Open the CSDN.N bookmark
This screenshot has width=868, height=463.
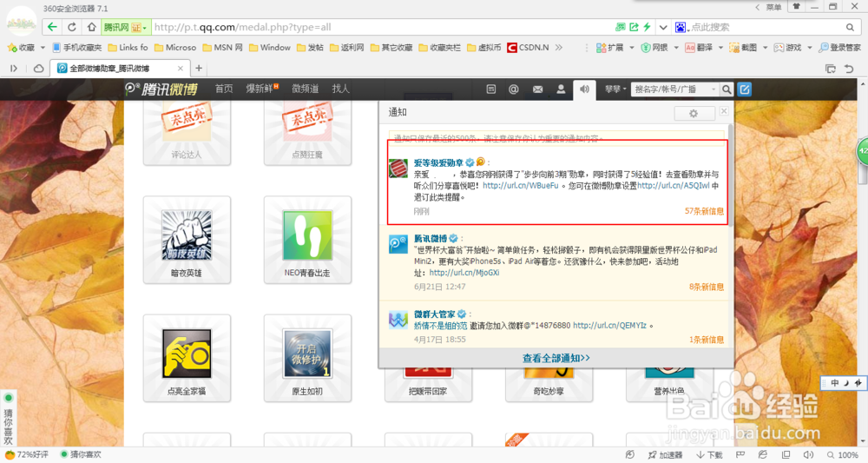pyautogui.click(x=528, y=48)
